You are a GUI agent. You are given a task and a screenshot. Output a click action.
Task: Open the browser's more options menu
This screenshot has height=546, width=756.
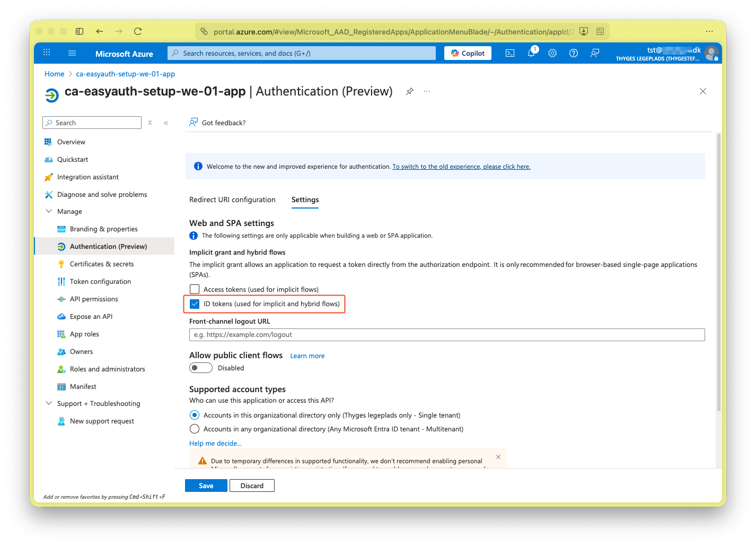pos(709,31)
